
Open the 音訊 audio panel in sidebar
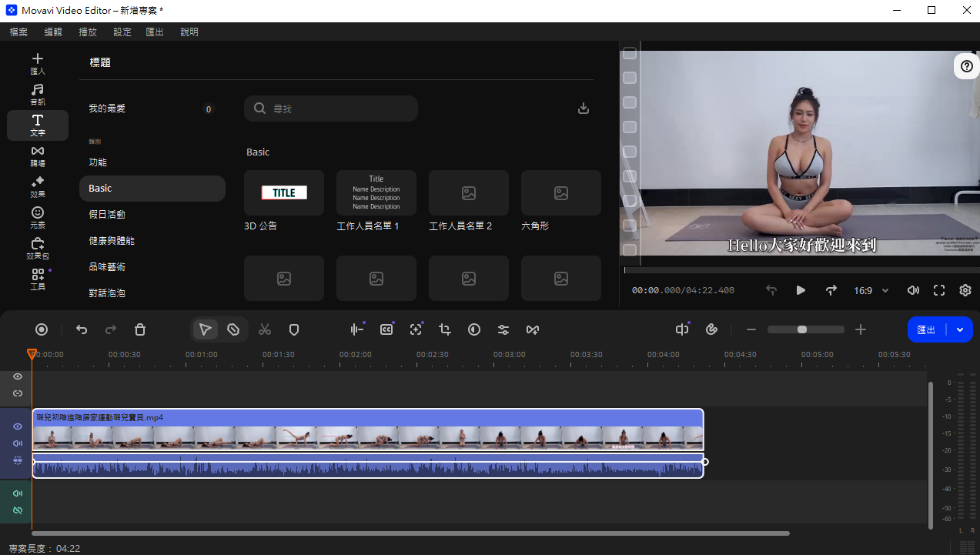point(38,95)
